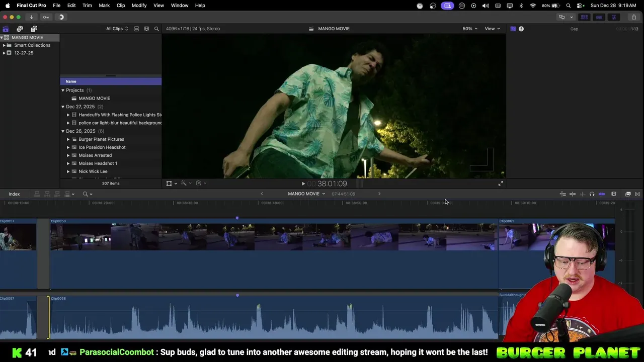Select the Info inspector tab icon

click(x=521, y=29)
